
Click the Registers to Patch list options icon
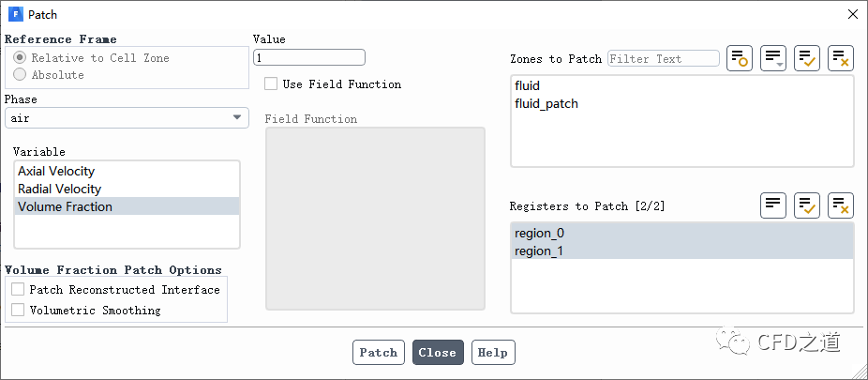pyautogui.click(x=773, y=205)
